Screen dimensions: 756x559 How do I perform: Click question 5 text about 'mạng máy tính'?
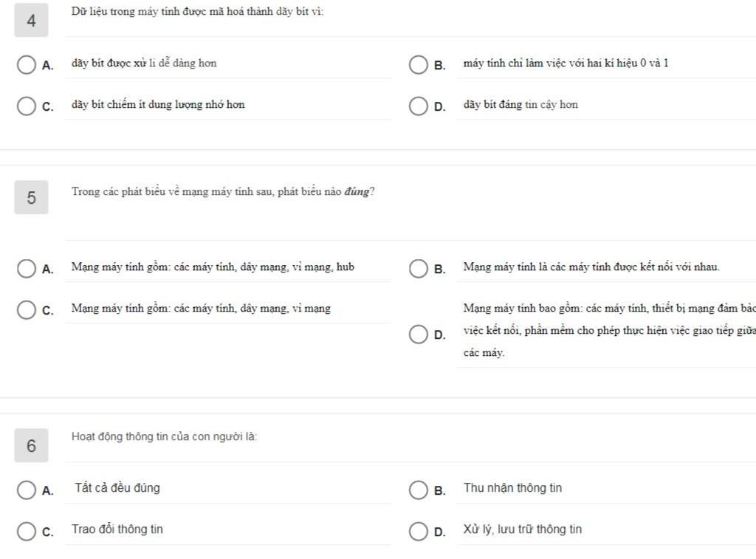click(x=222, y=192)
